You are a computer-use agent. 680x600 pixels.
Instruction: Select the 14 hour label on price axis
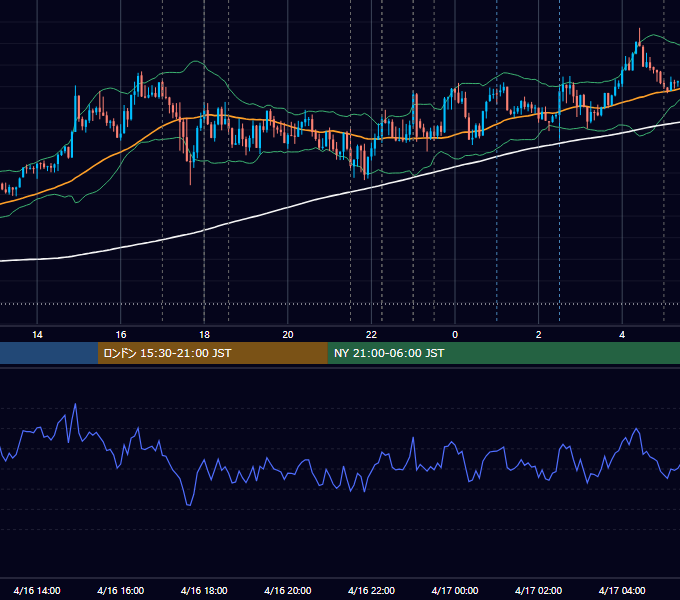point(37,335)
